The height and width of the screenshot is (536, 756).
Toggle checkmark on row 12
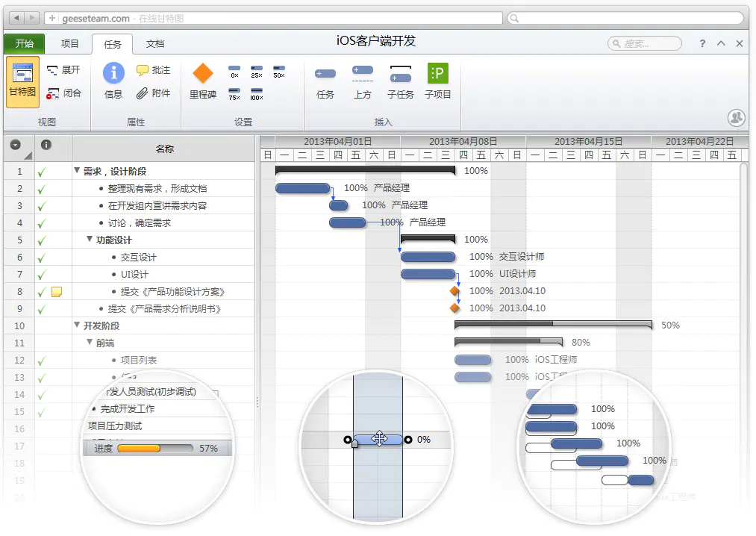(42, 361)
